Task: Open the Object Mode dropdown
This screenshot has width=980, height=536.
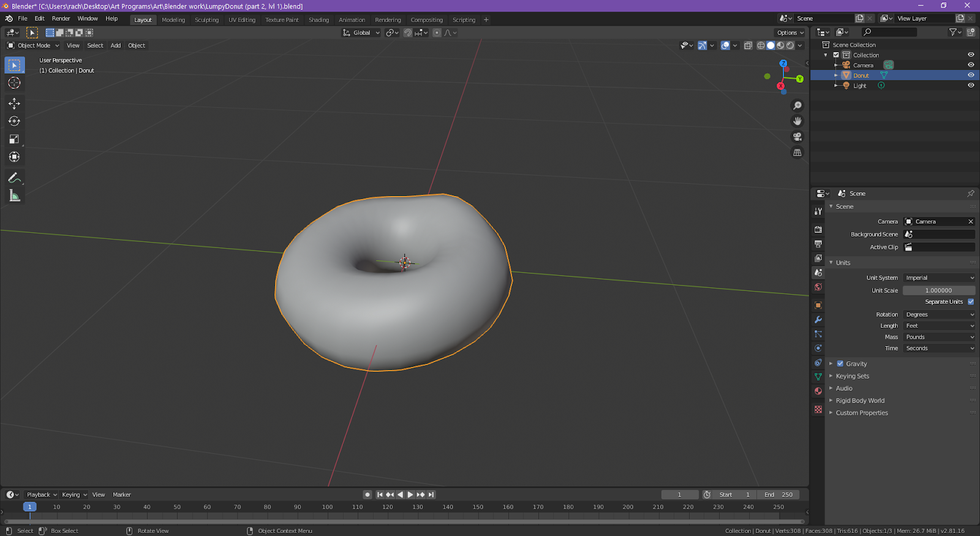Action: tap(34, 45)
